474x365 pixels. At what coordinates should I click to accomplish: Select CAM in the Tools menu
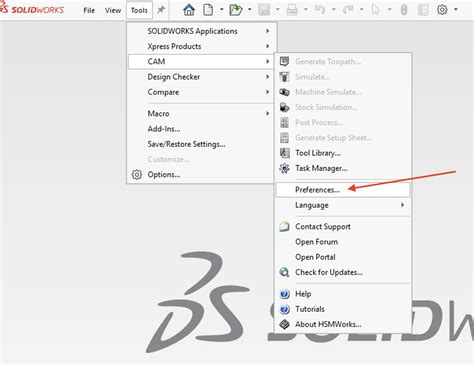(202, 62)
